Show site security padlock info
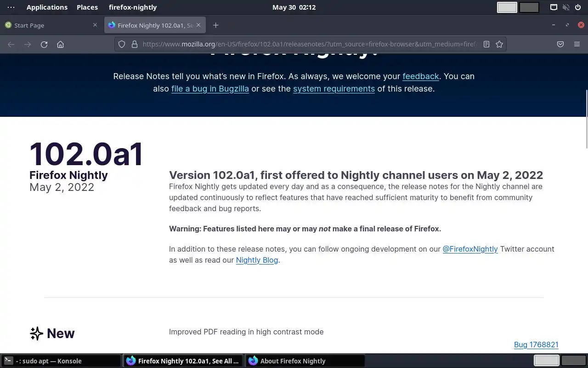The width and height of the screenshot is (588, 368). pyautogui.click(x=135, y=44)
